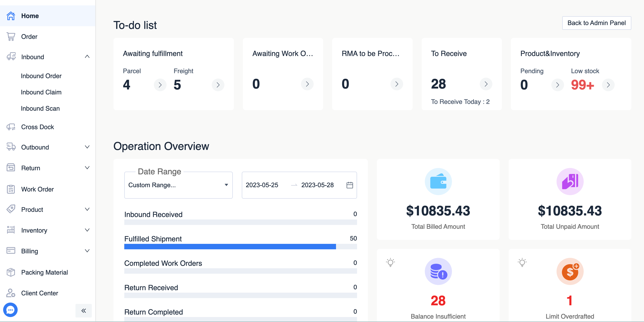Click the Client Center user icon
Viewport: 644px width, 322px height.
pyautogui.click(x=11, y=293)
